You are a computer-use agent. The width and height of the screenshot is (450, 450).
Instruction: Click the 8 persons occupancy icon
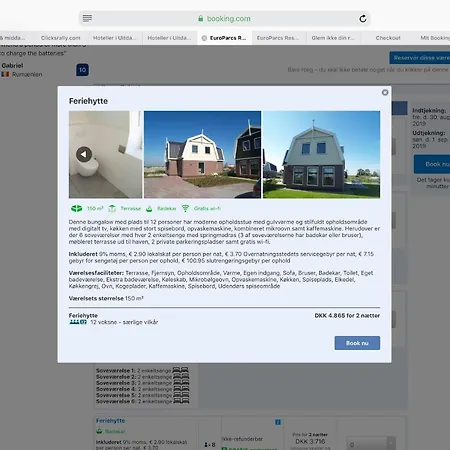pos(209,445)
